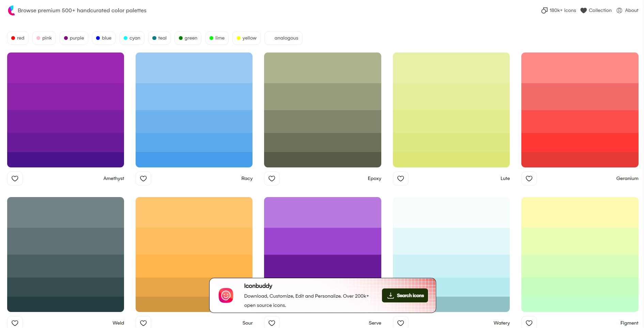Like the Racy palette heart button
Screen dimensions: 644x328
pos(143,178)
